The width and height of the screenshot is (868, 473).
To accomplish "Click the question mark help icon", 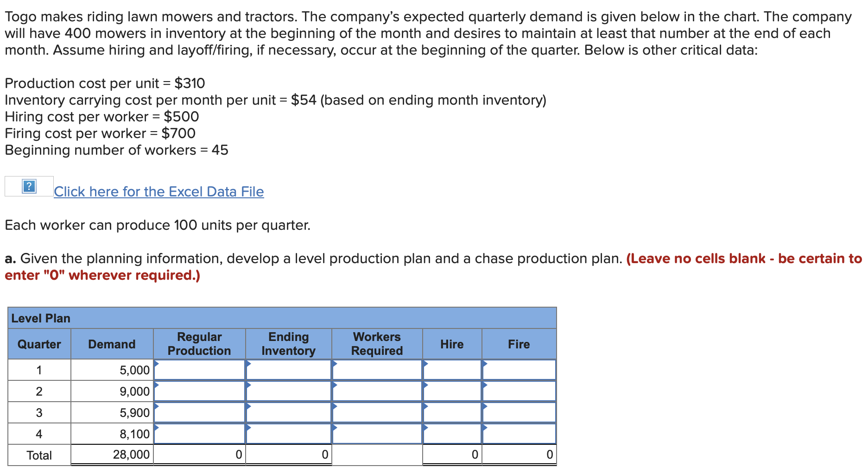I will (28, 187).
